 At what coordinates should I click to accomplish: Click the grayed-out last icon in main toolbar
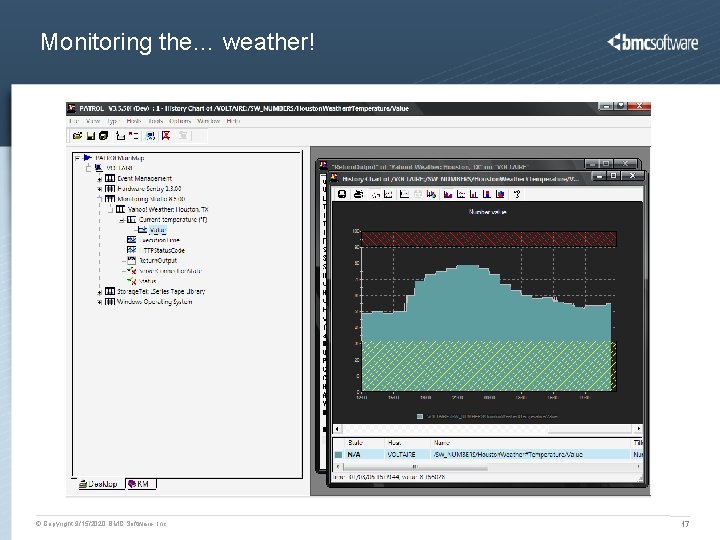click(x=183, y=135)
